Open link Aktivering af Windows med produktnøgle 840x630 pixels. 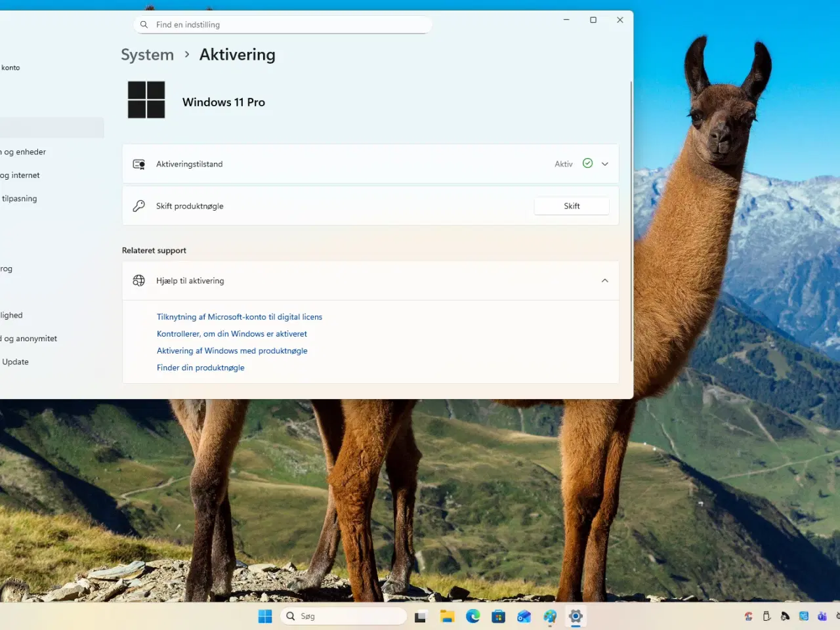(232, 351)
